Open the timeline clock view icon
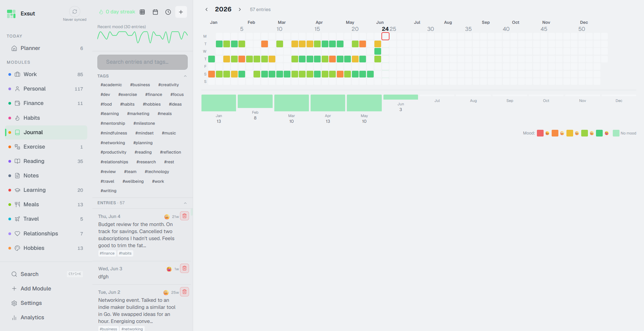Image resolution: width=644 pixels, height=331 pixels. (x=168, y=12)
